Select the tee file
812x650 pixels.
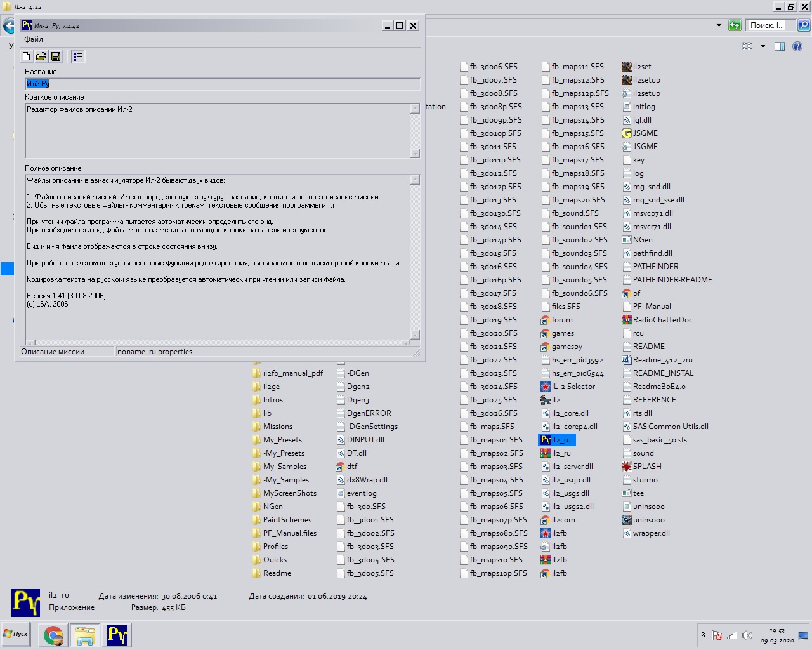coord(633,493)
